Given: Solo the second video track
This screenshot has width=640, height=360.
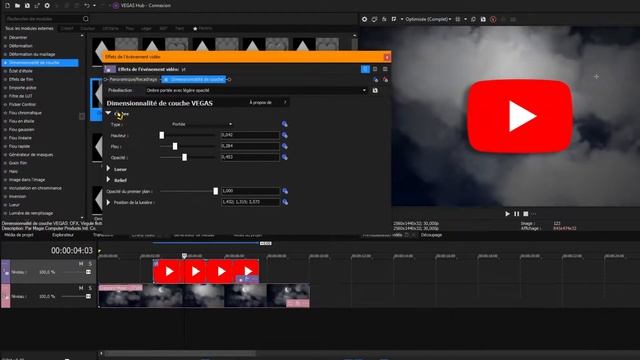Looking at the screenshot, I should coord(90,288).
